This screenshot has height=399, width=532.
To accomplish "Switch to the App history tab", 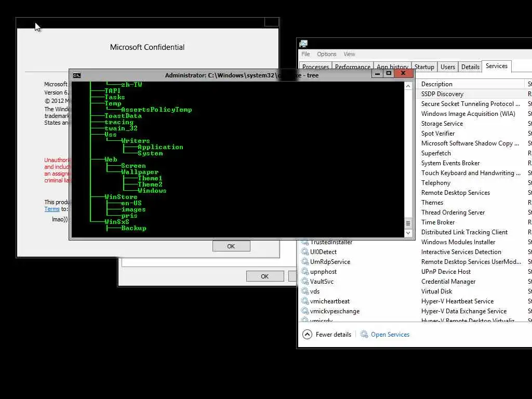I will coord(392,67).
